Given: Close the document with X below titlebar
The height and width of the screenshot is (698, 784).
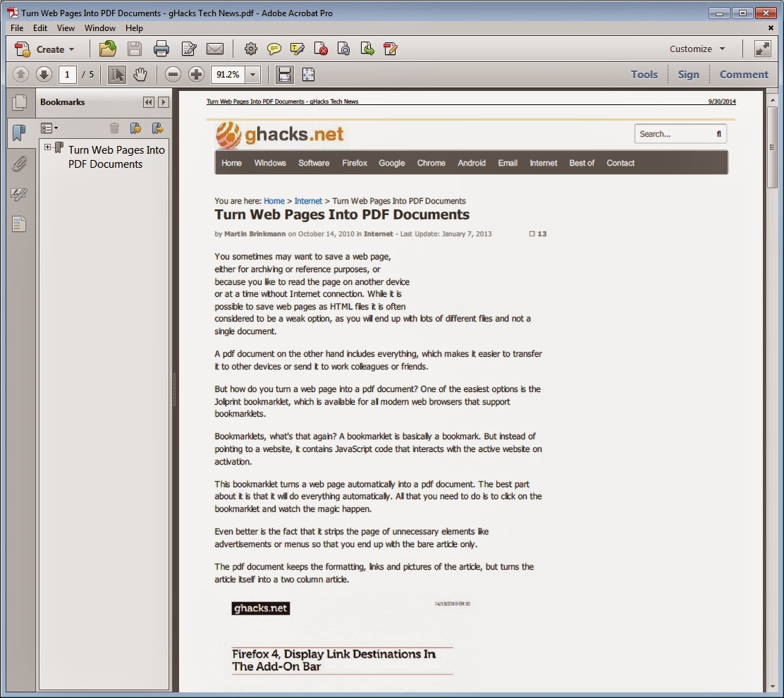Looking at the screenshot, I should click(771, 28).
